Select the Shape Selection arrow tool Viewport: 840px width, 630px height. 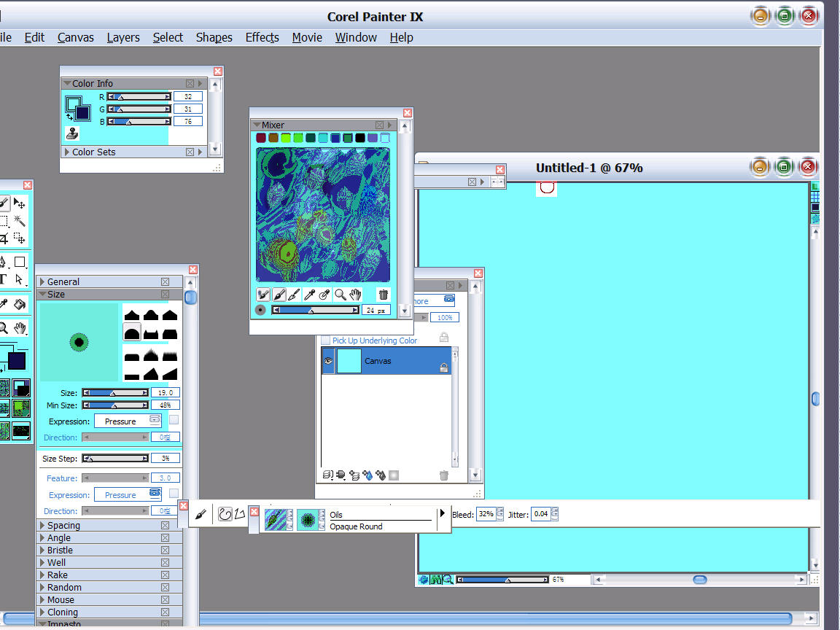click(19, 280)
